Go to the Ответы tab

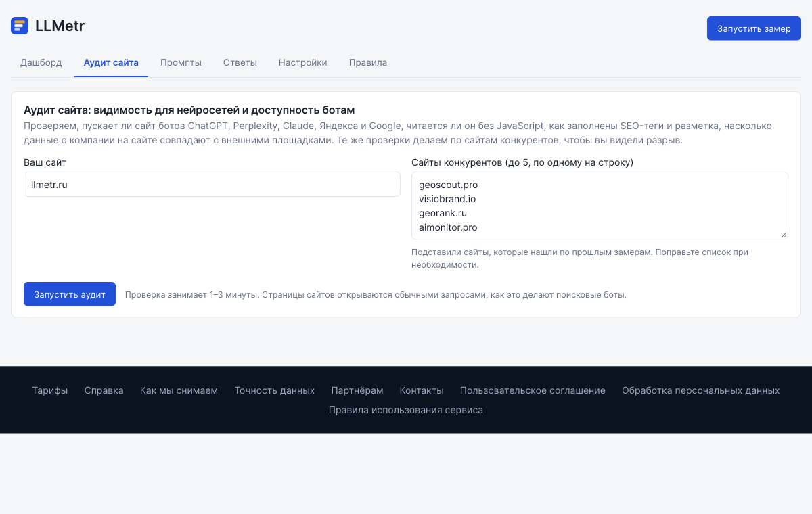(240, 63)
